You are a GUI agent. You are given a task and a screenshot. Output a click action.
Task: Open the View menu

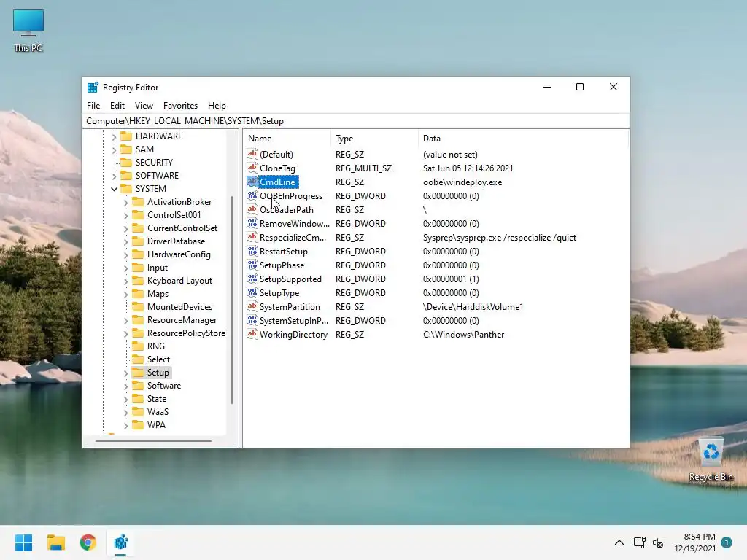click(144, 106)
